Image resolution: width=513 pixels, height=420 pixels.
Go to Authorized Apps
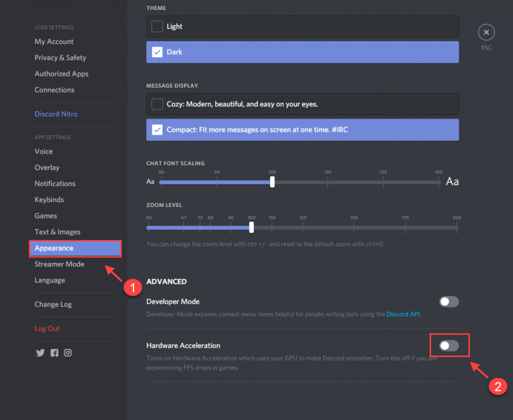[x=62, y=74]
